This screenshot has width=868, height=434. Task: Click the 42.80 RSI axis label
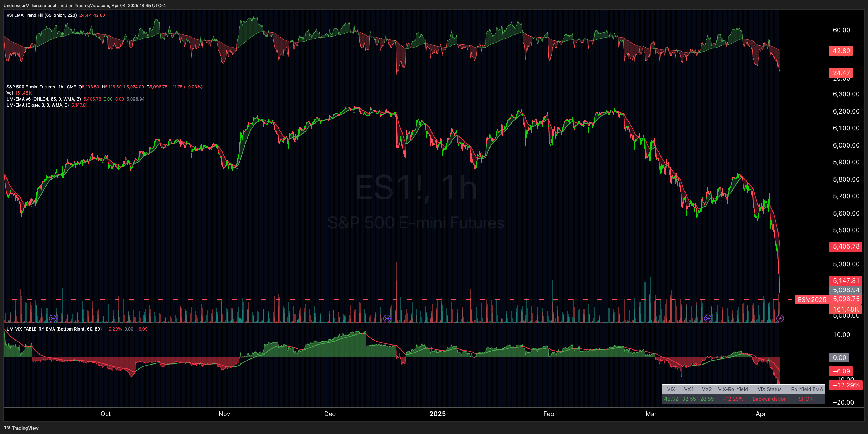[x=841, y=51]
